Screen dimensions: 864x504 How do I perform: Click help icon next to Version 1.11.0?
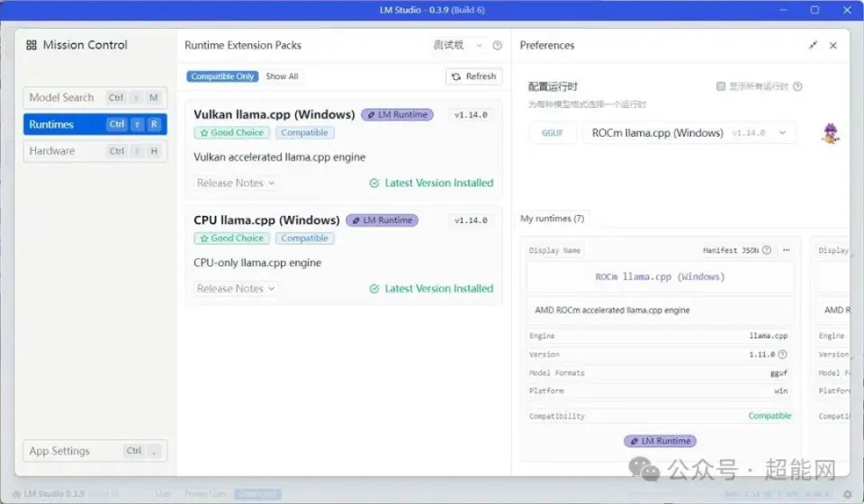pos(783,355)
